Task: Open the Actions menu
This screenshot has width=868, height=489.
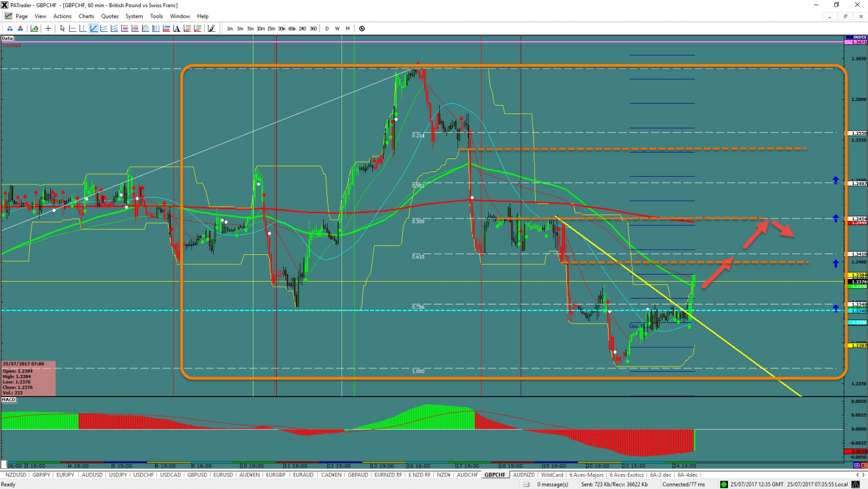Action: click(63, 16)
